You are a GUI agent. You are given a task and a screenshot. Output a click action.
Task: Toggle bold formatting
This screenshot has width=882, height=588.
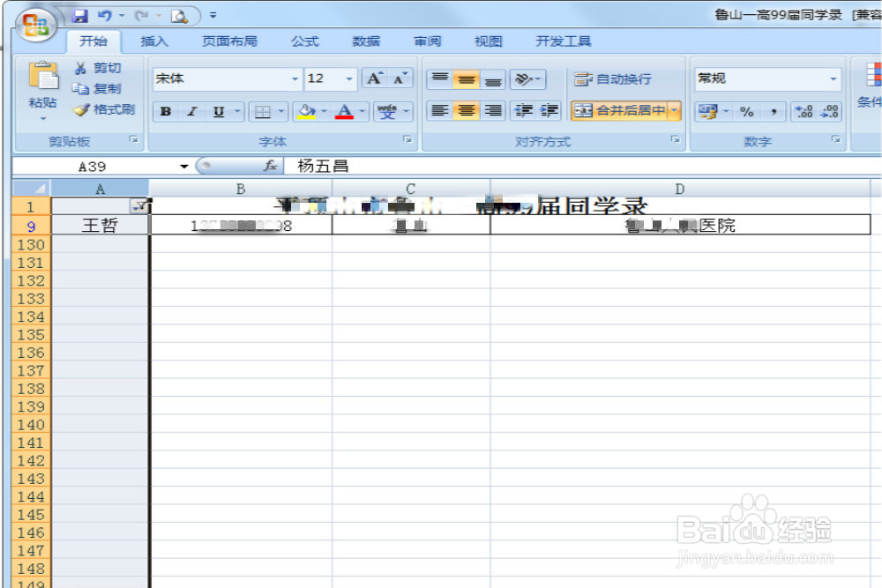[166, 111]
